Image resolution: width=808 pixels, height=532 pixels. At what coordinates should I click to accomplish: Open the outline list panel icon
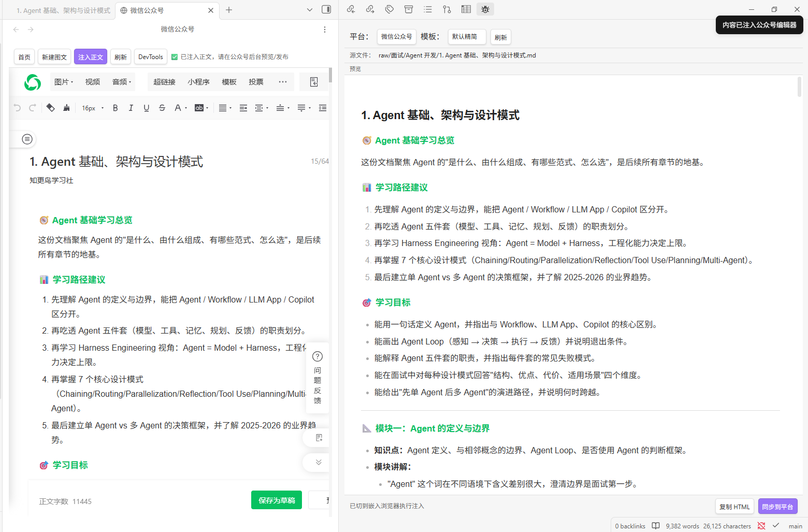click(428, 9)
